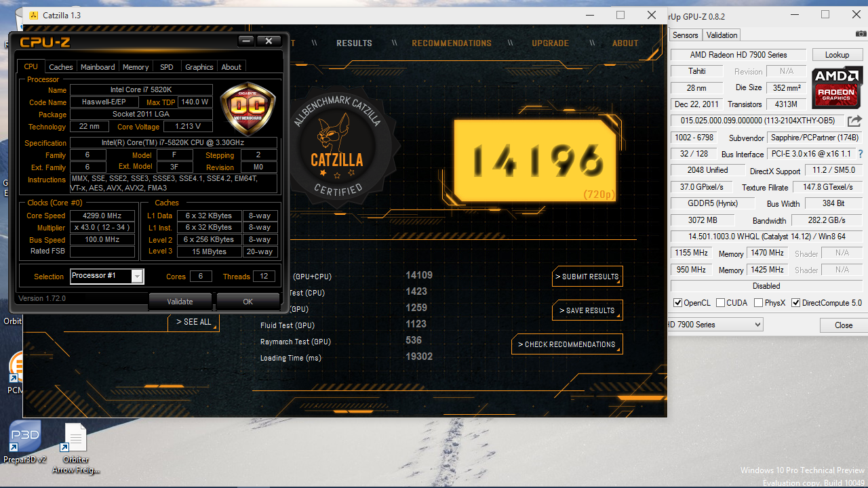The image size is (868, 488).
Task: Click the Core Speed 4299.0 MHz value
Action: (x=102, y=216)
